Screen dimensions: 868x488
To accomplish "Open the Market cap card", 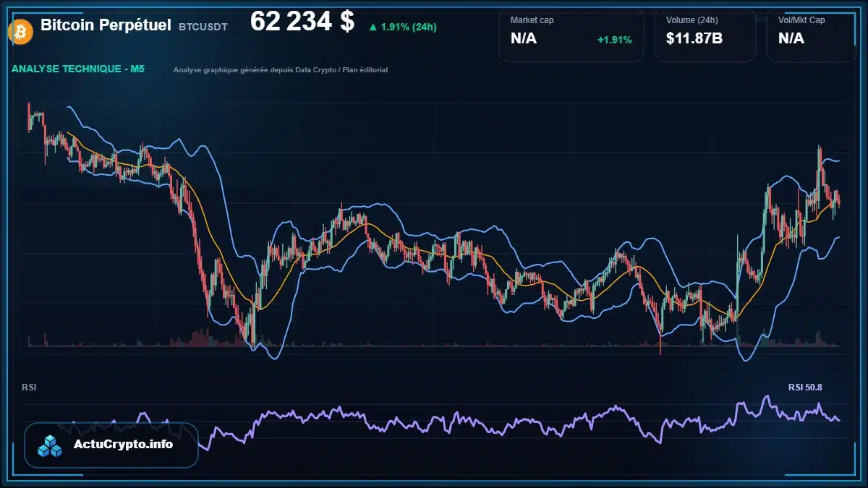I will pyautogui.click(x=571, y=35).
